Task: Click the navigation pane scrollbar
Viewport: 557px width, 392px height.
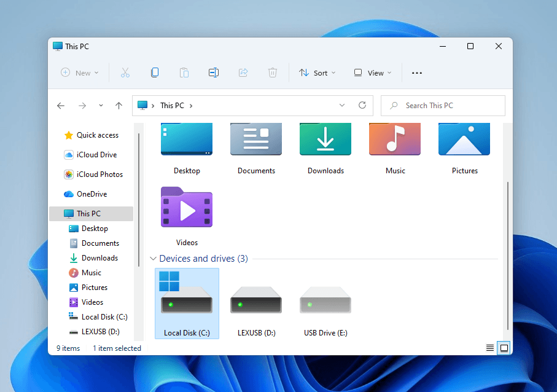Action: pyautogui.click(x=139, y=200)
